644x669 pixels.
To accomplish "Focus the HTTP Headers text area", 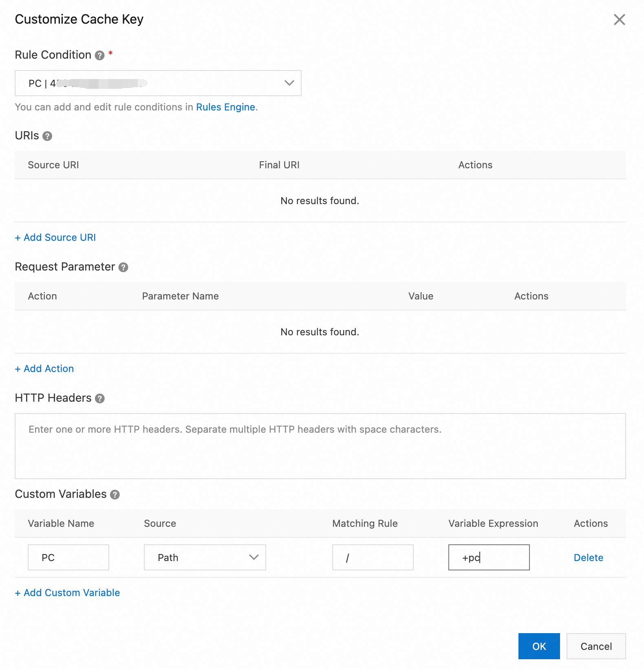I will [x=320, y=446].
